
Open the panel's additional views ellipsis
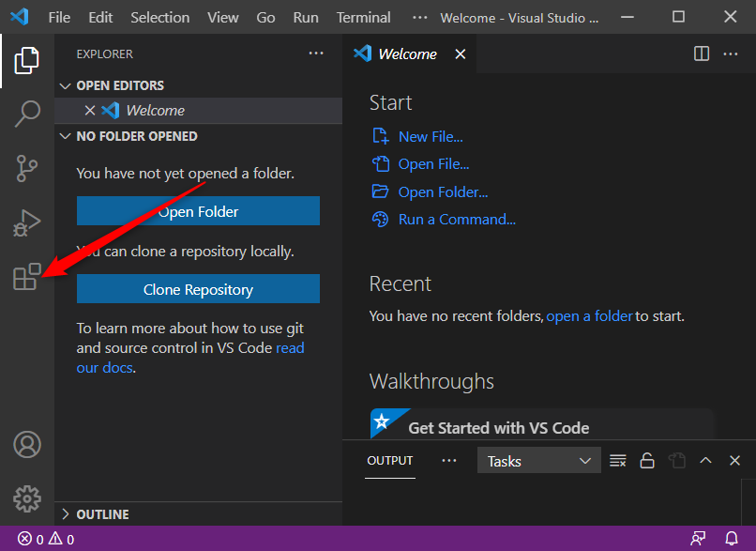(449, 461)
